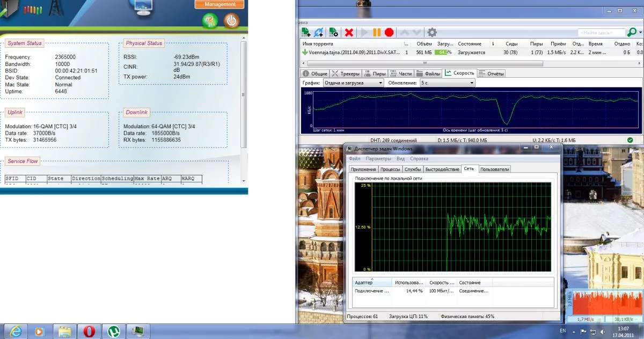The height and width of the screenshot is (339, 644).
Task: Switch to the 'Пиры' tab in uTorrent
Action: tap(376, 73)
